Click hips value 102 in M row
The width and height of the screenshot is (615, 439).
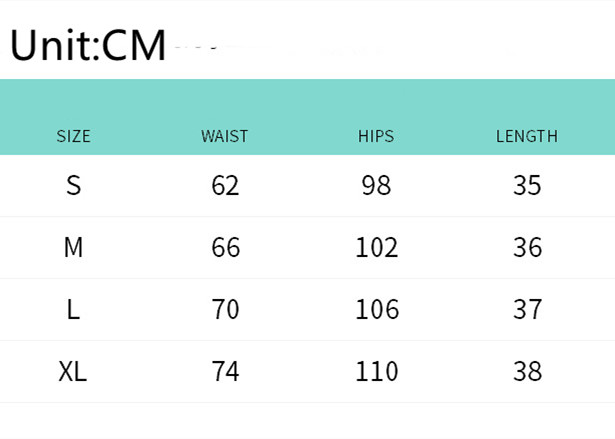point(377,247)
